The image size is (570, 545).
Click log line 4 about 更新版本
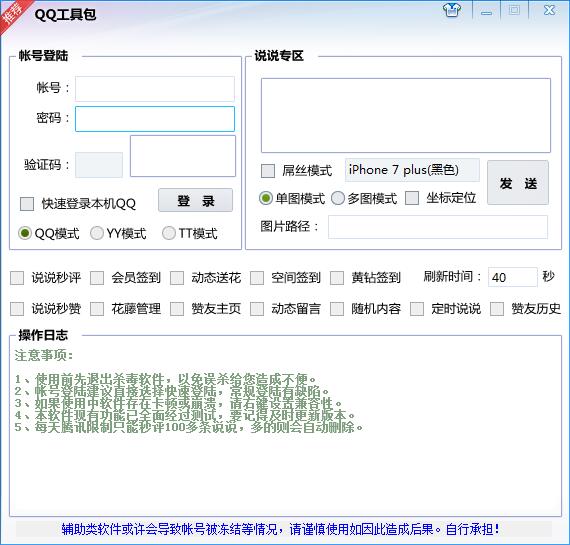click(185, 415)
